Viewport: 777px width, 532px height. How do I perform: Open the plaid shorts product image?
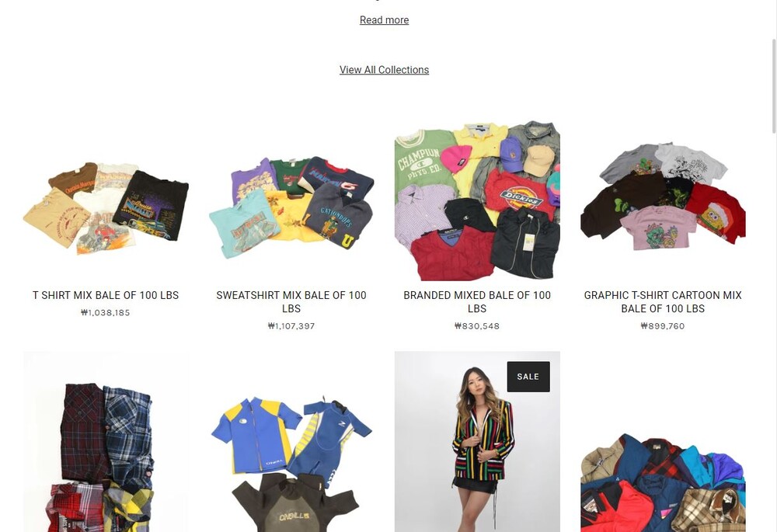pos(106,442)
